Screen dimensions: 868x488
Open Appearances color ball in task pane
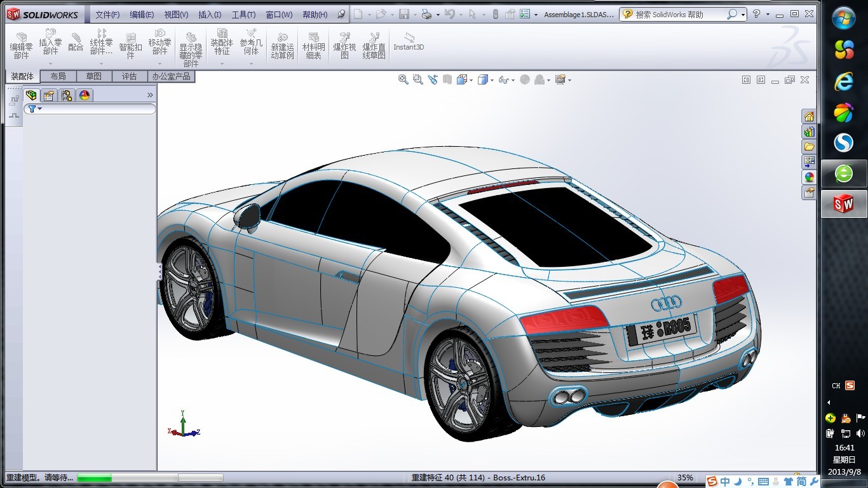(809, 177)
